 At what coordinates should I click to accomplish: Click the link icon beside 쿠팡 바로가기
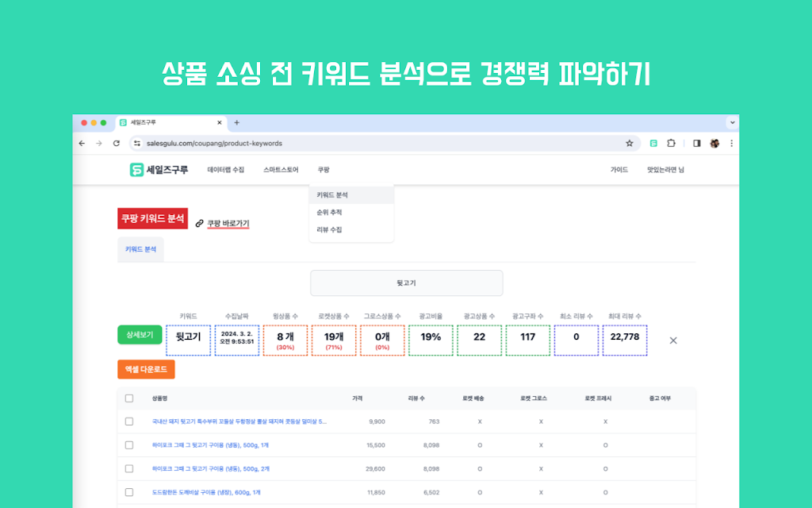coord(199,223)
